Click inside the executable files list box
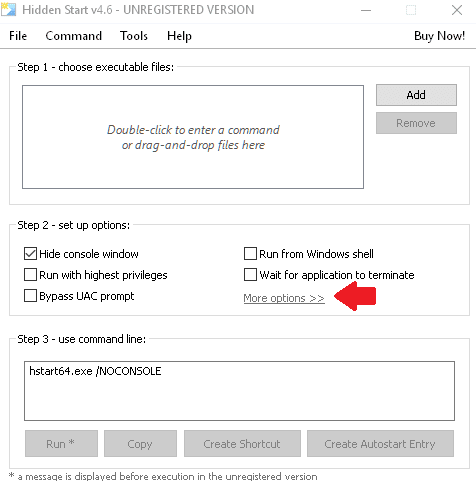Viewport: 476px width, 481px height. (x=193, y=137)
